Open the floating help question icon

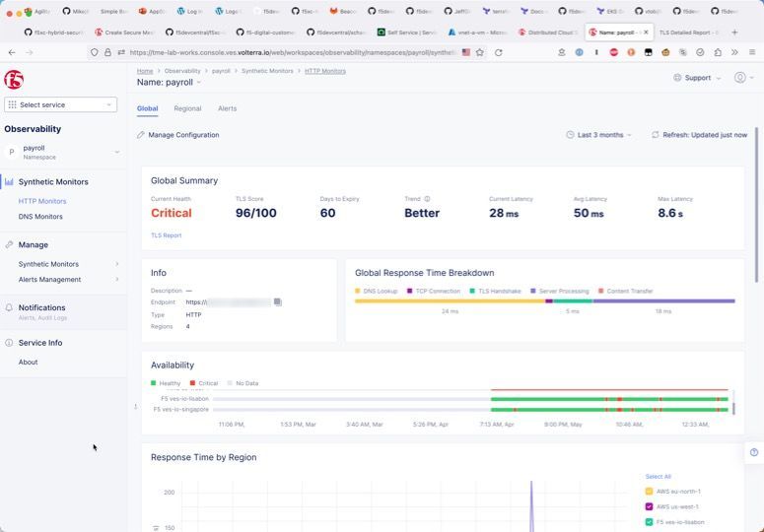pyautogui.click(x=754, y=452)
